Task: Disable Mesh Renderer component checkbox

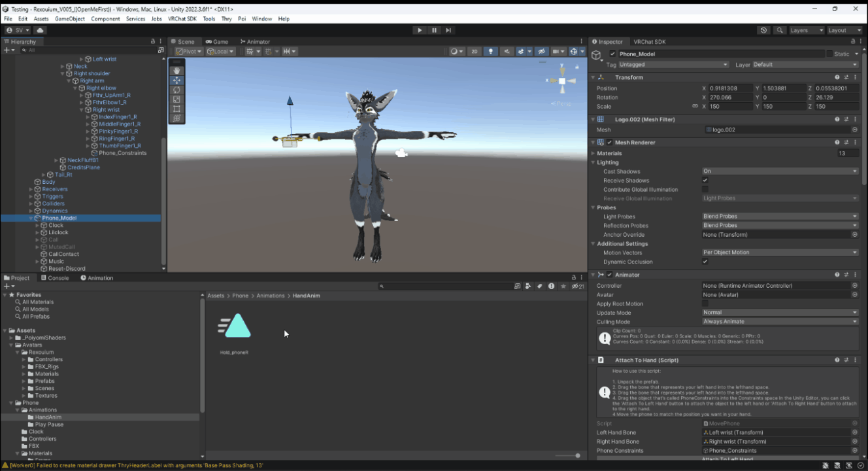Action: (609, 143)
